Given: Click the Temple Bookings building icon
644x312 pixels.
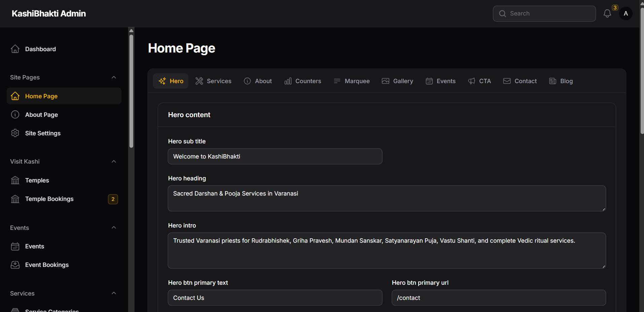Looking at the screenshot, I should (x=15, y=199).
